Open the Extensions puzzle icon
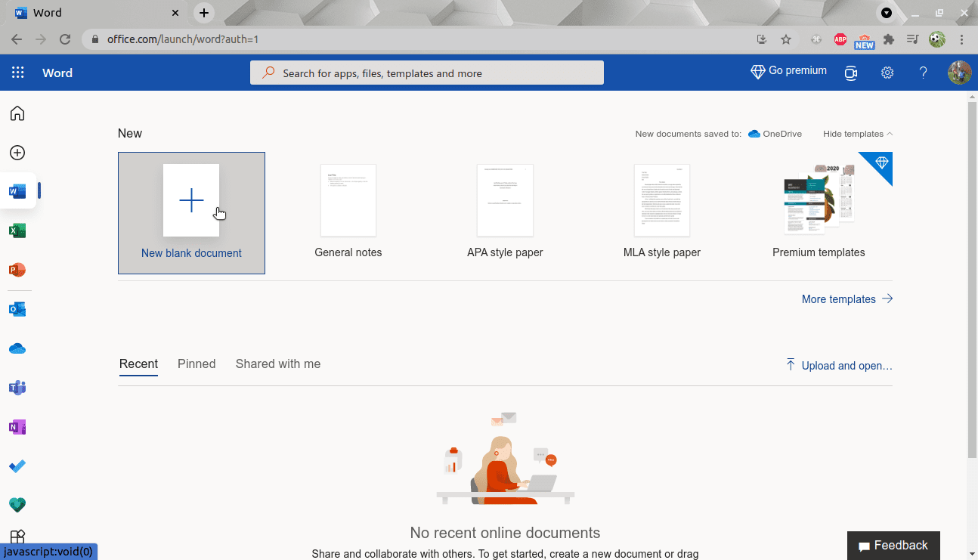The height and width of the screenshot is (560, 978). coord(889,39)
